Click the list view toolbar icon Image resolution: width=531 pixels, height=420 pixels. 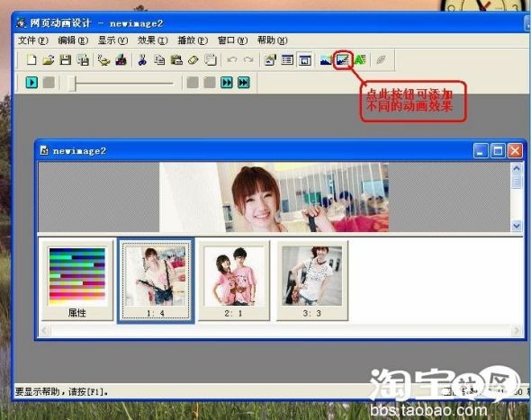coord(287,60)
